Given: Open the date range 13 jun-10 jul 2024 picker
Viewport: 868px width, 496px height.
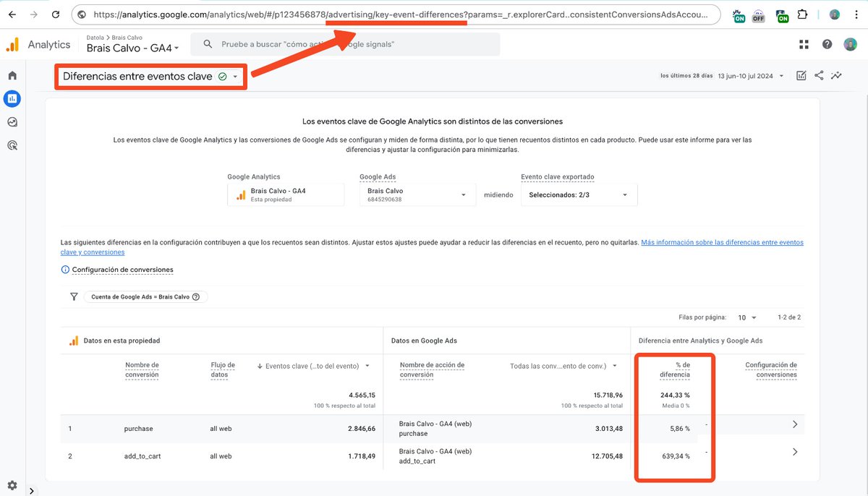Looking at the screenshot, I should point(751,76).
